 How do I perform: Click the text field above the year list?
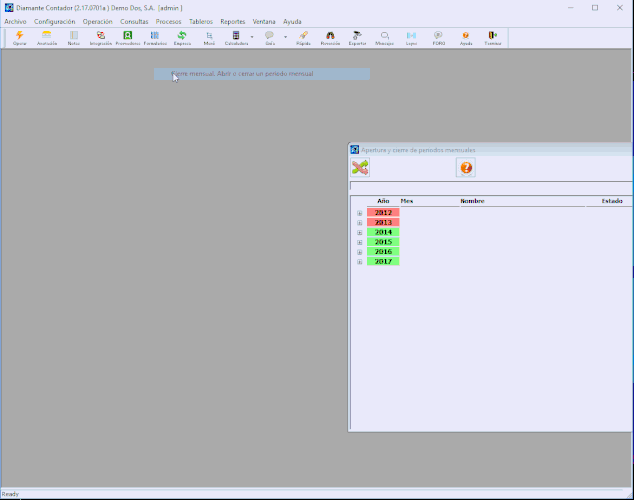point(490,186)
